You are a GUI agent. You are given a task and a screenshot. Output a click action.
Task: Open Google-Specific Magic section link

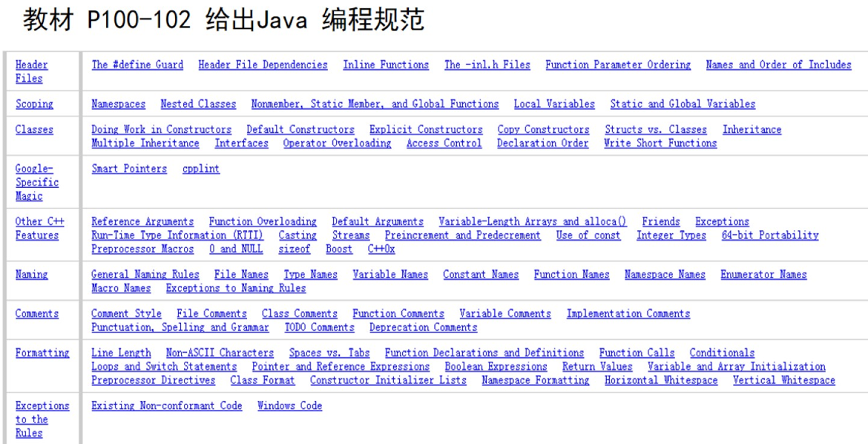(x=37, y=183)
